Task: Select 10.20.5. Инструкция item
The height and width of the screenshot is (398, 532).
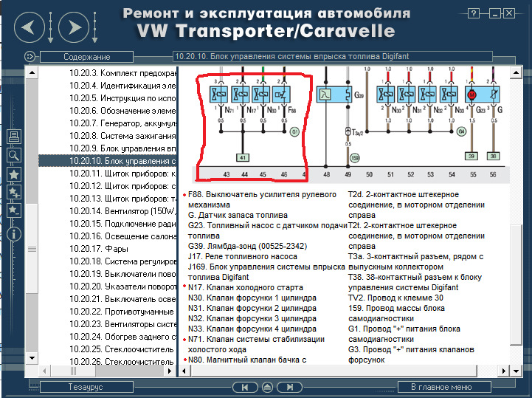Action: click(122, 98)
